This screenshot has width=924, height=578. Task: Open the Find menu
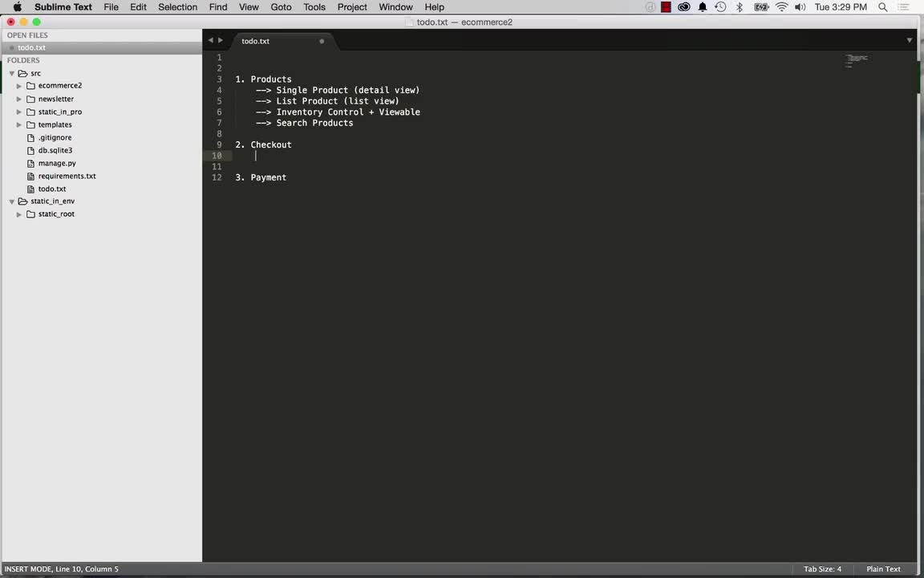tap(218, 7)
